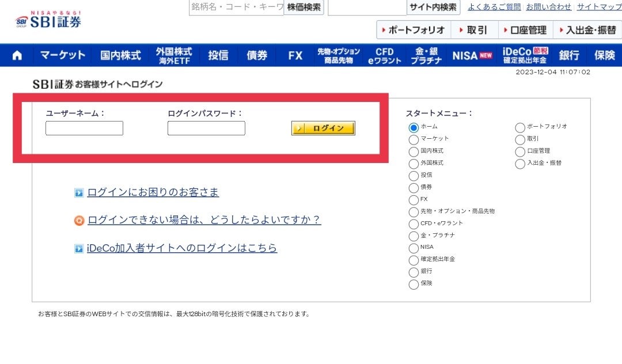Click the home icon in navigation bar
The width and height of the screenshot is (622, 364).
pos(17,55)
